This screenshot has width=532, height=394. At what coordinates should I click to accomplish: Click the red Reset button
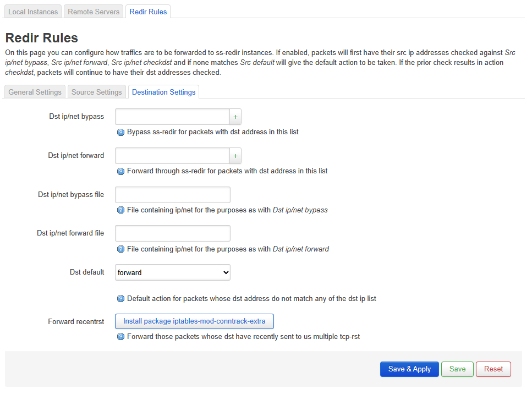(x=493, y=369)
